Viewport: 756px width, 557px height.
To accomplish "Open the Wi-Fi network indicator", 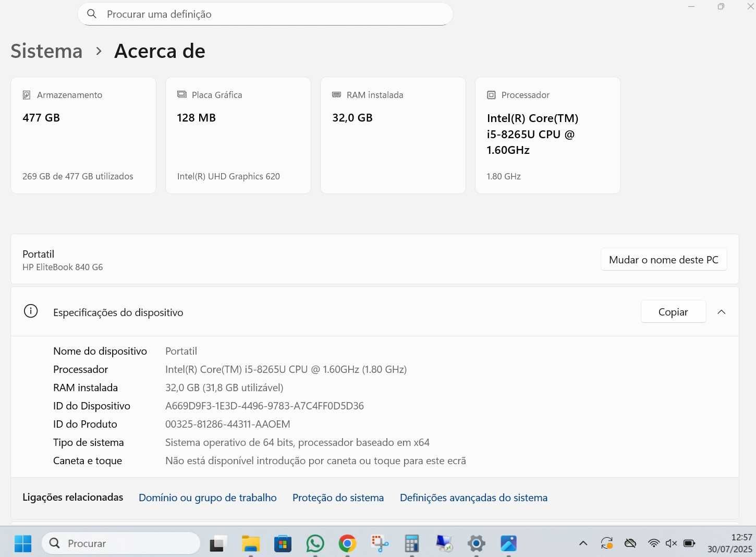I will [x=654, y=543].
